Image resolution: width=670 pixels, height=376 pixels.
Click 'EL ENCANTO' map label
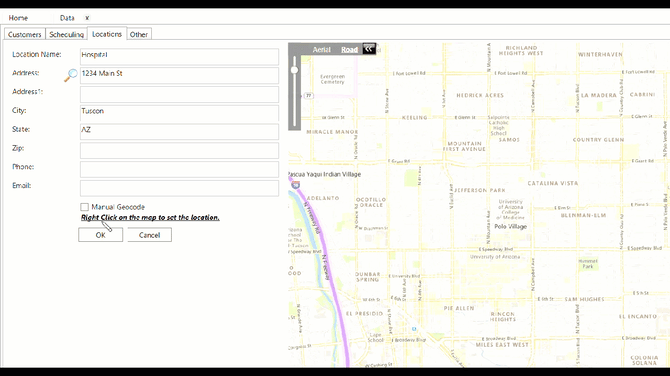coord(638,316)
